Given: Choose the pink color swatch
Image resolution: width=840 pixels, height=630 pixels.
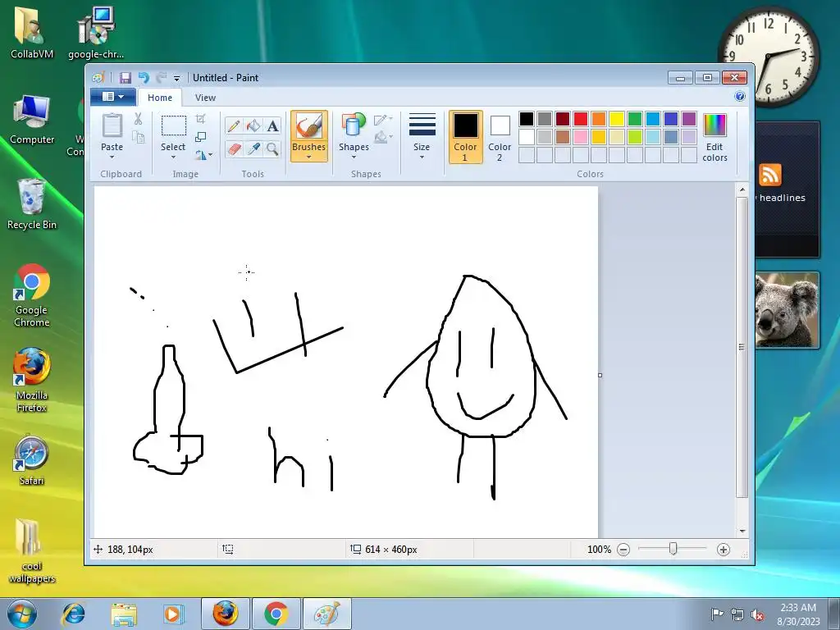Looking at the screenshot, I should [x=580, y=137].
